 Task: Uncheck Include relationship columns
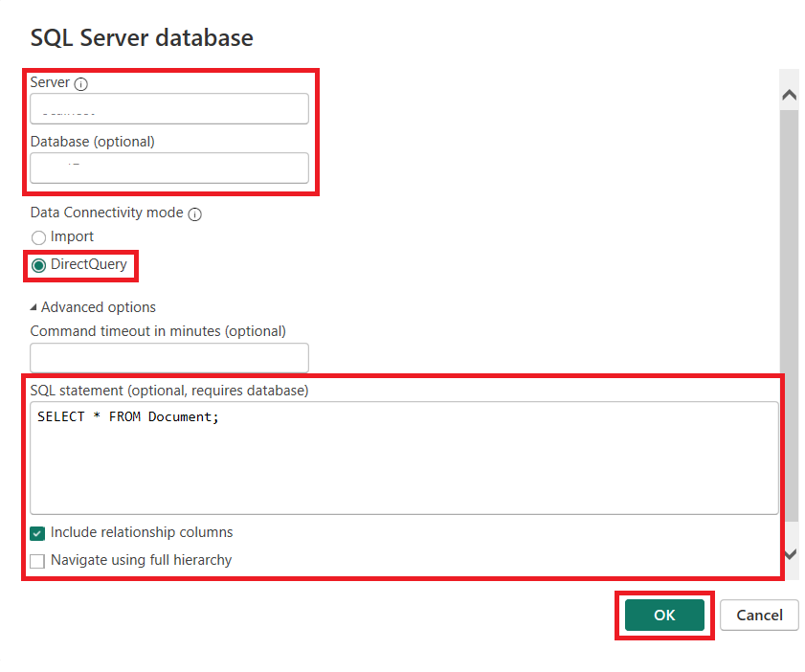(x=37, y=533)
